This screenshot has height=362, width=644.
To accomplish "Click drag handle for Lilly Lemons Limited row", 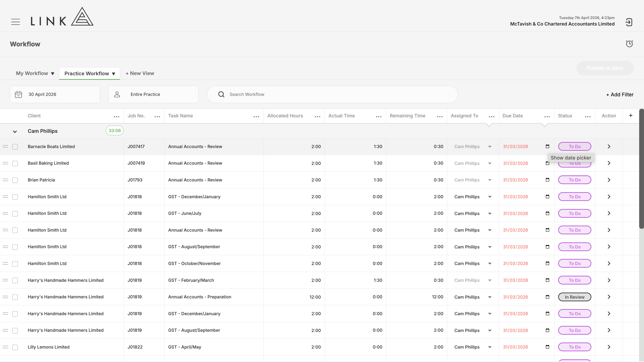I will [x=6, y=347].
